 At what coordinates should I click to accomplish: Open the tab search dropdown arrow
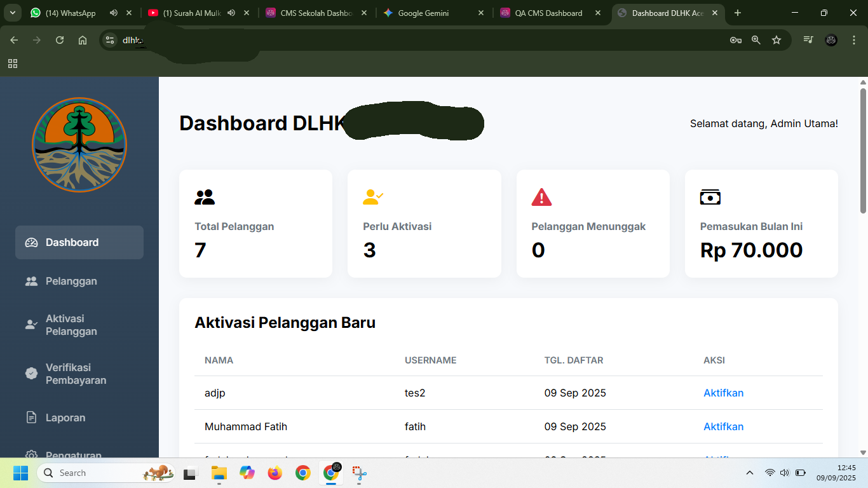click(12, 13)
